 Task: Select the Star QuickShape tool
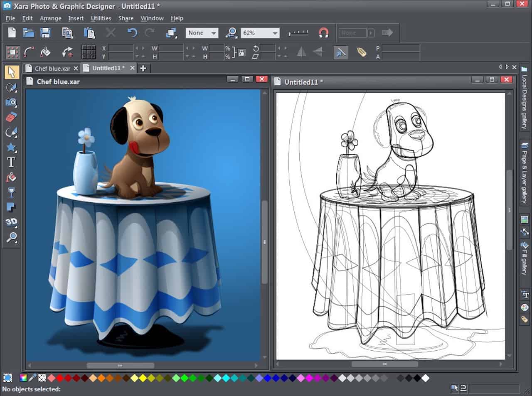point(11,147)
